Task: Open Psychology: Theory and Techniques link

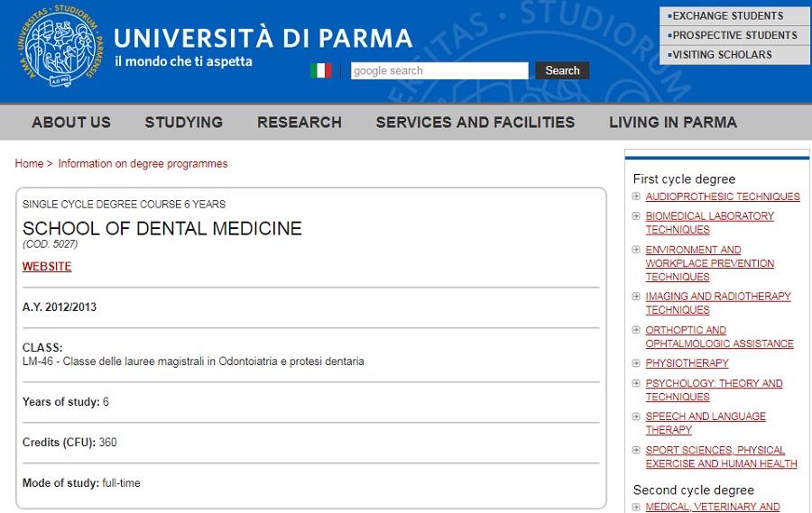Action: tap(714, 389)
